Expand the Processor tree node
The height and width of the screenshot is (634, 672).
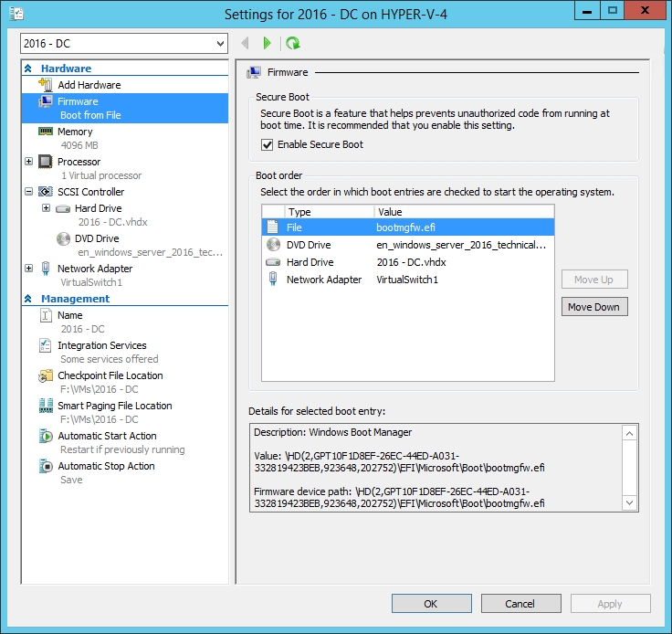coord(29,162)
